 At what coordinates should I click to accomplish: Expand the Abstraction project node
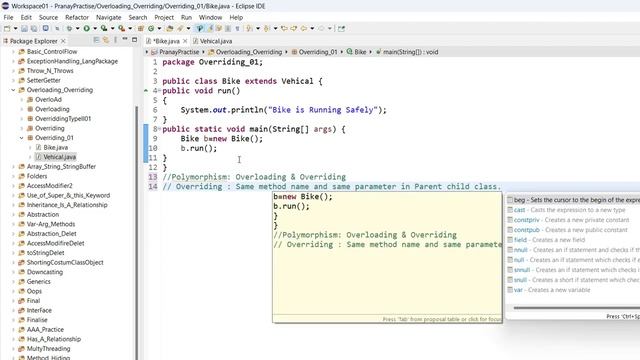(x=13, y=215)
